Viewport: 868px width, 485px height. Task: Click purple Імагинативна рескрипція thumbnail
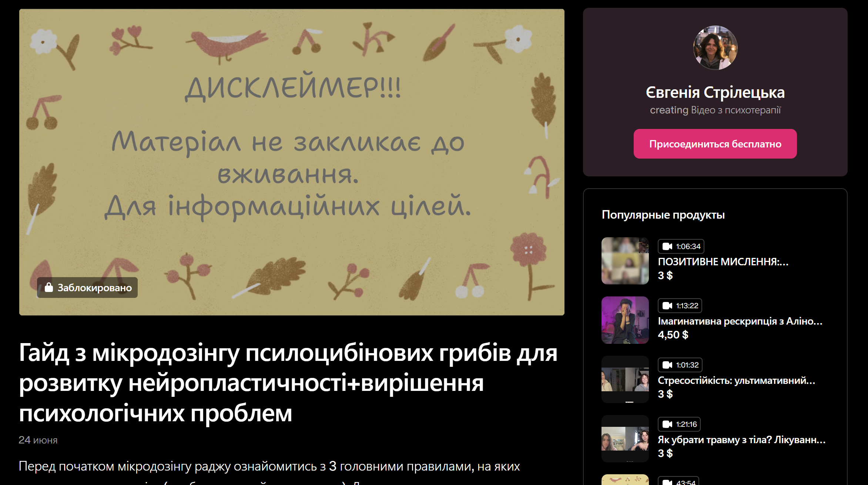pos(625,320)
